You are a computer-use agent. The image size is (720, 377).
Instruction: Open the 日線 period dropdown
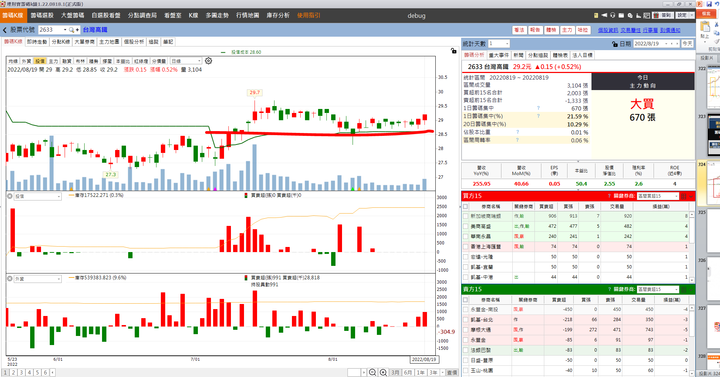point(199,61)
